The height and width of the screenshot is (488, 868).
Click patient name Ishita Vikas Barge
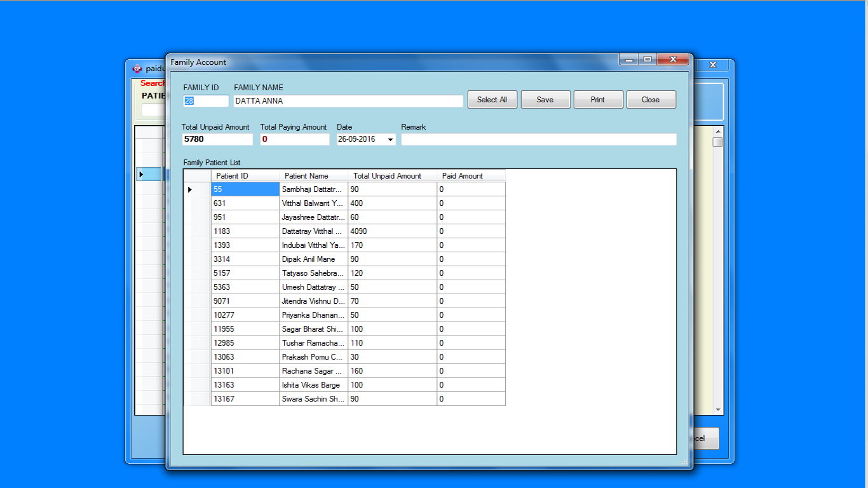coord(314,385)
